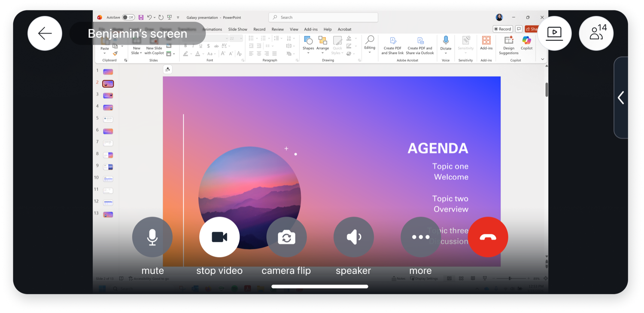644x313 pixels.
Task: Flip the camera in the call
Action: click(x=286, y=237)
